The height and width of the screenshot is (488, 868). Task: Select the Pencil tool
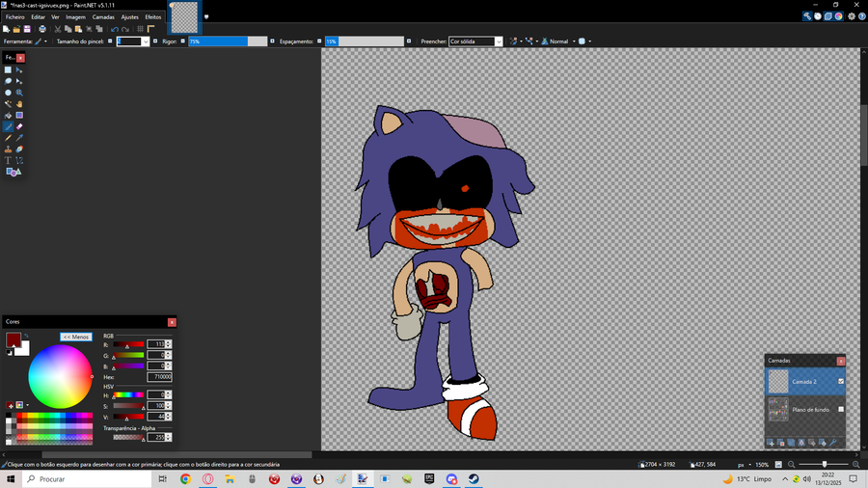(x=8, y=138)
